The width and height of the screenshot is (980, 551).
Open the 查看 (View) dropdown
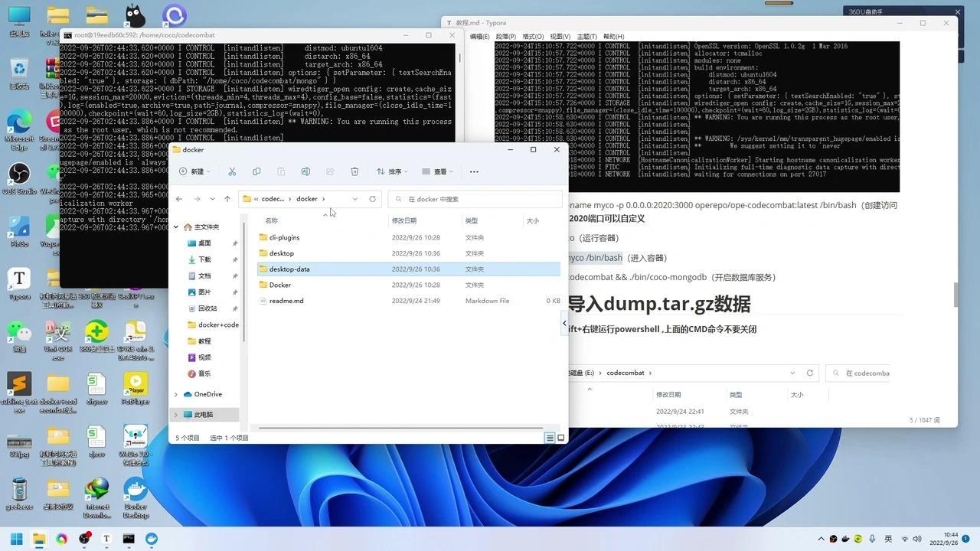tap(436, 171)
